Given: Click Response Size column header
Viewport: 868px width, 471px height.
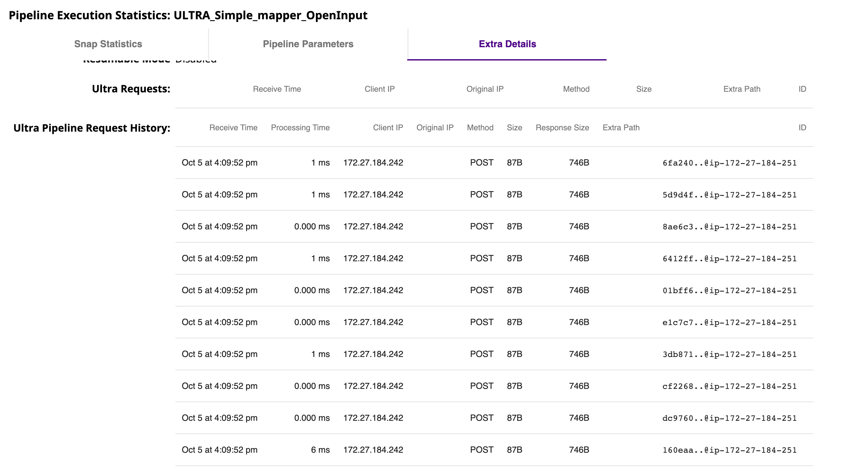Looking at the screenshot, I should click(562, 128).
